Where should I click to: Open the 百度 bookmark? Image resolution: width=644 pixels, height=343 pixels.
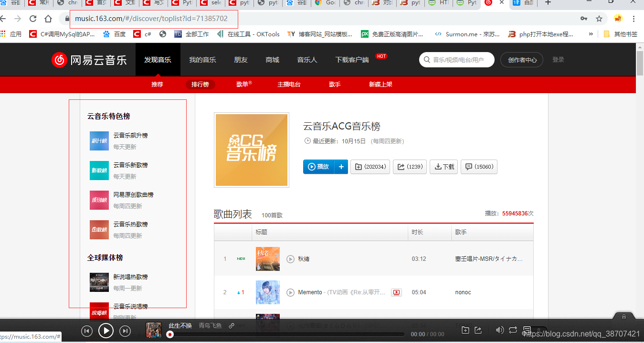pyautogui.click(x=115, y=34)
